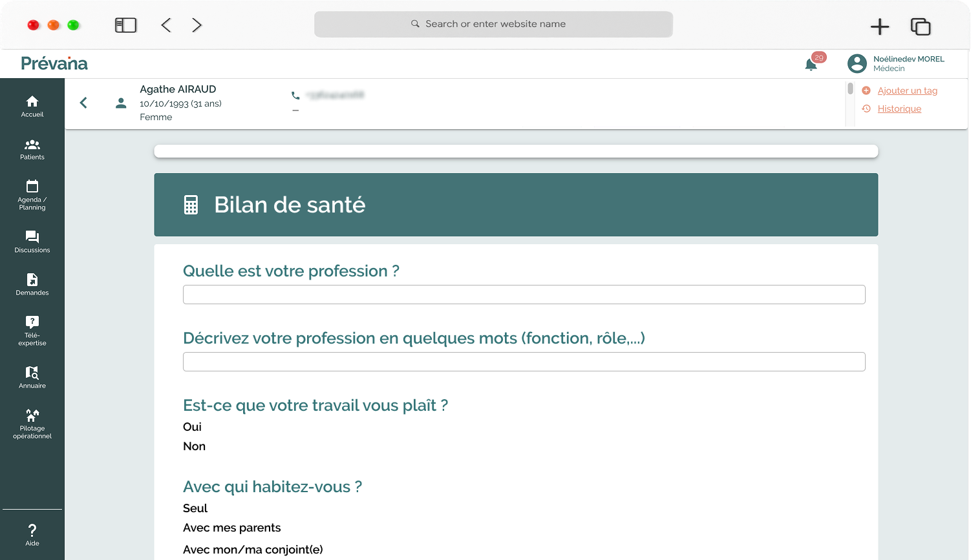Click the Agathe AIRAUD patient name

tap(178, 89)
